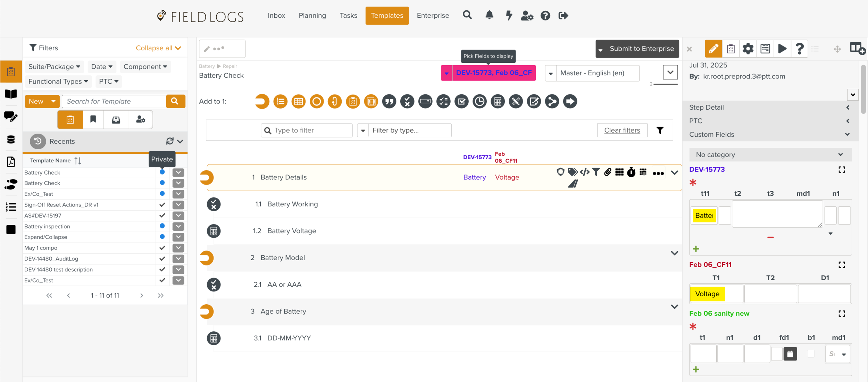Click the play preview icon
Viewport: 868px width, 382px height.
782,49
